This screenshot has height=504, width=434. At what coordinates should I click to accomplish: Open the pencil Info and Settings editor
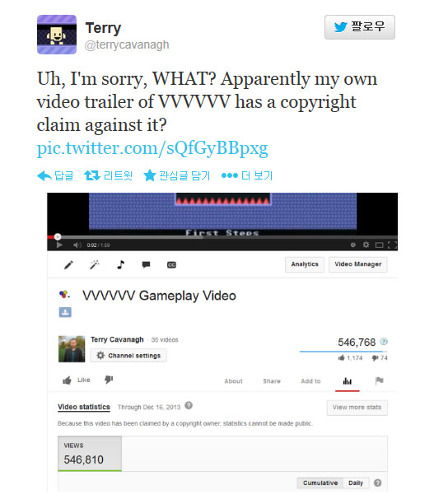click(x=68, y=265)
